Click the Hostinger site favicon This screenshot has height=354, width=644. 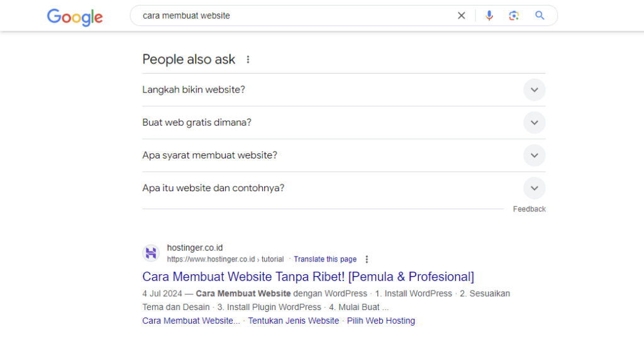tap(151, 253)
